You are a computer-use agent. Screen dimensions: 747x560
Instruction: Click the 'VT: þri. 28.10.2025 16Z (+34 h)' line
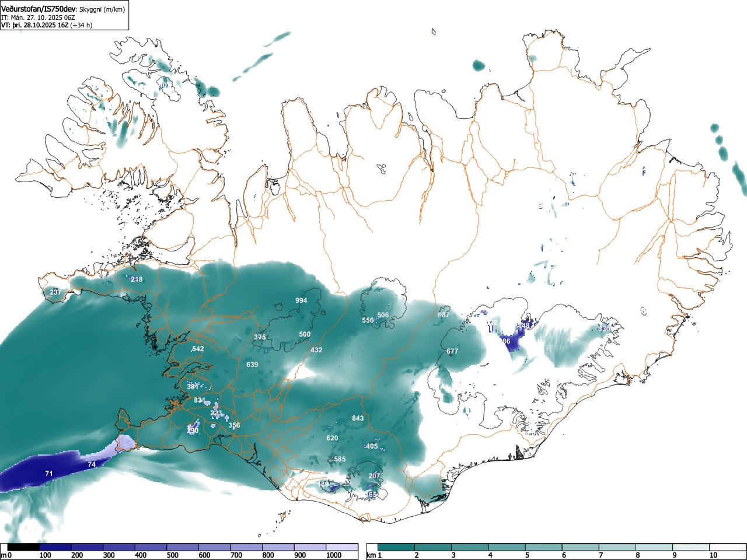pos(47,25)
